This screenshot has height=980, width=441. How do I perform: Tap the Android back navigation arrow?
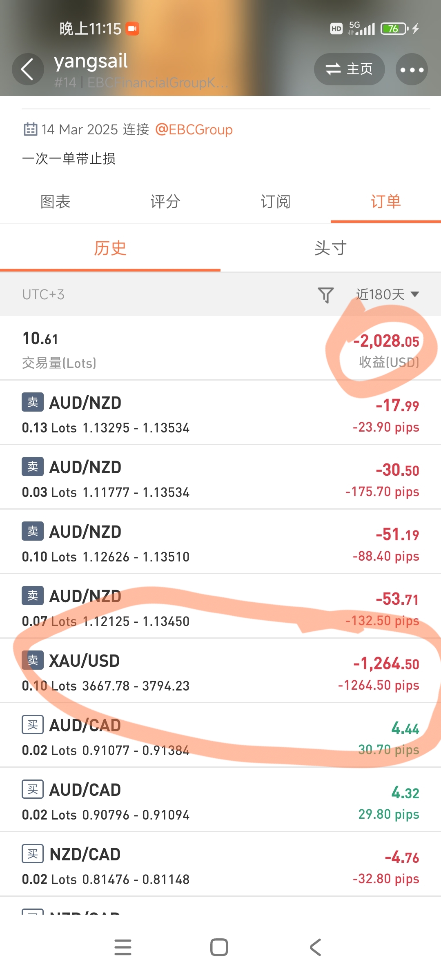point(315,947)
